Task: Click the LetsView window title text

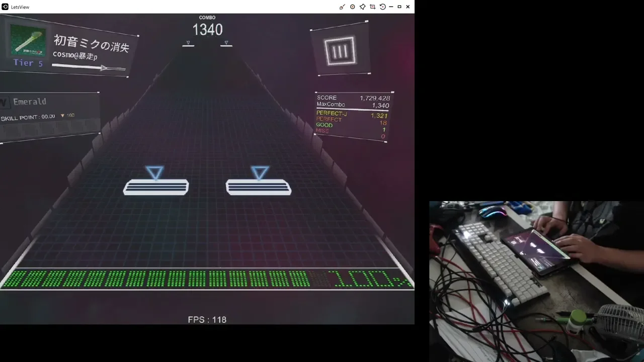Action: click(x=20, y=7)
